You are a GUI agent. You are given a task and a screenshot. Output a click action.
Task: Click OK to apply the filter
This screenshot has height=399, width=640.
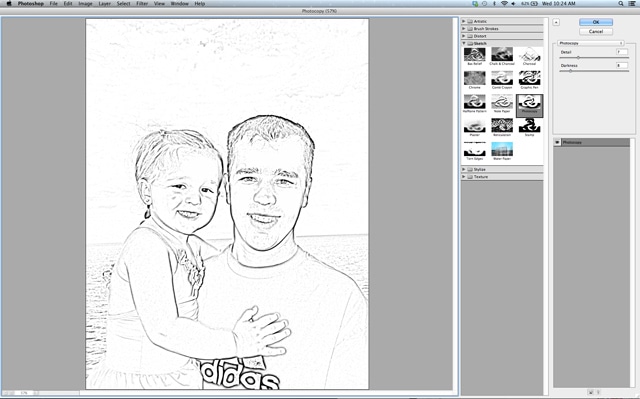tap(596, 22)
